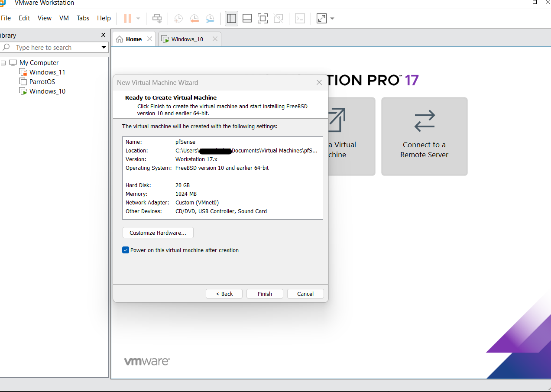Open the View menu
This screenshot has height=392, width=551.
45,18
